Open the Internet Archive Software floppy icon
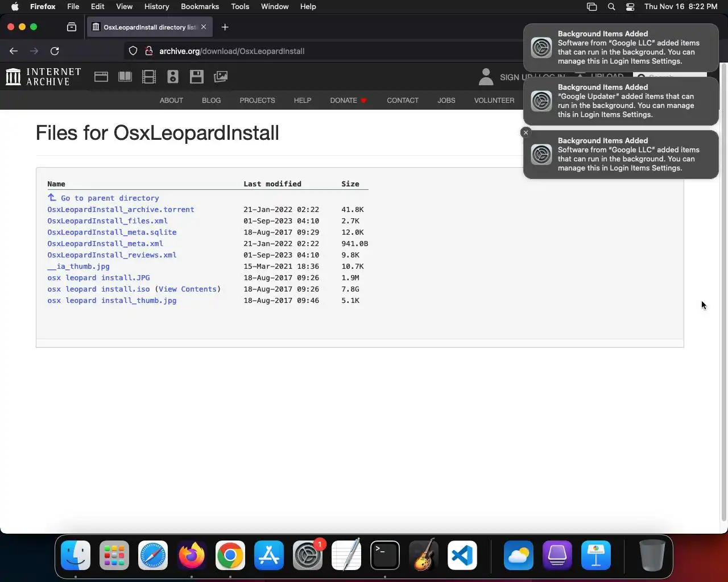Screen dimensions: 728x582 coord(197,77)
